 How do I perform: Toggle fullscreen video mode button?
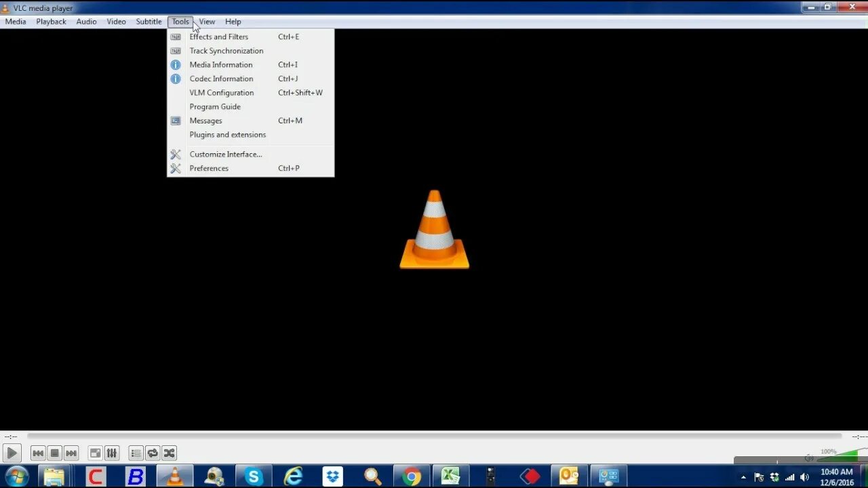click(x=96, y=453)
